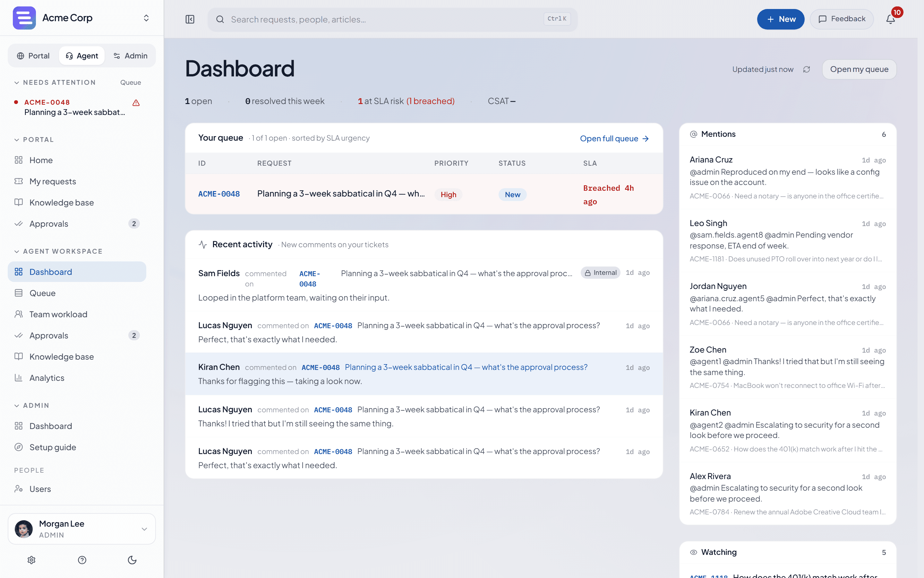This screenshot has height=578, width=924.
Task: Open Zoe Chen's mention
Action: [x=787, y=367]
